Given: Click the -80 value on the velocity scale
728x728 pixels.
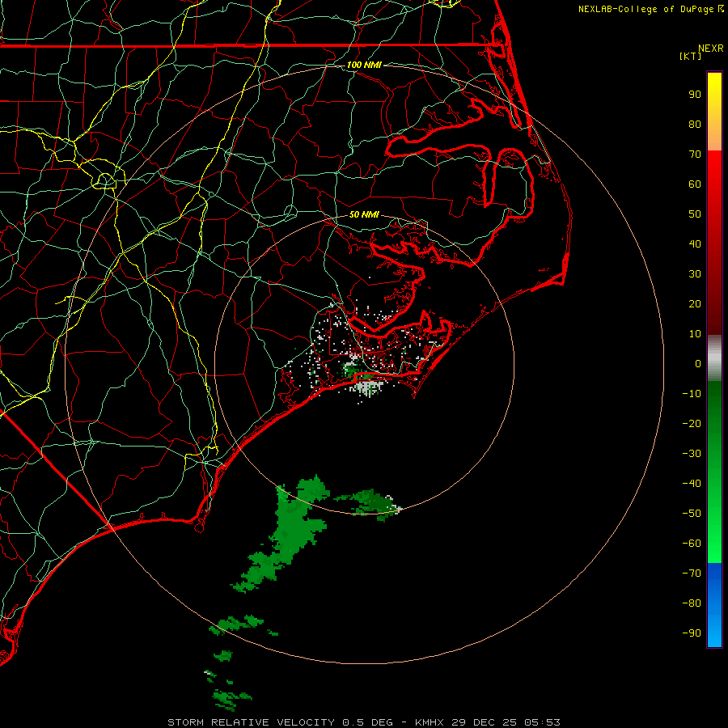Looking at the screenshot, I should coord(692,603).
